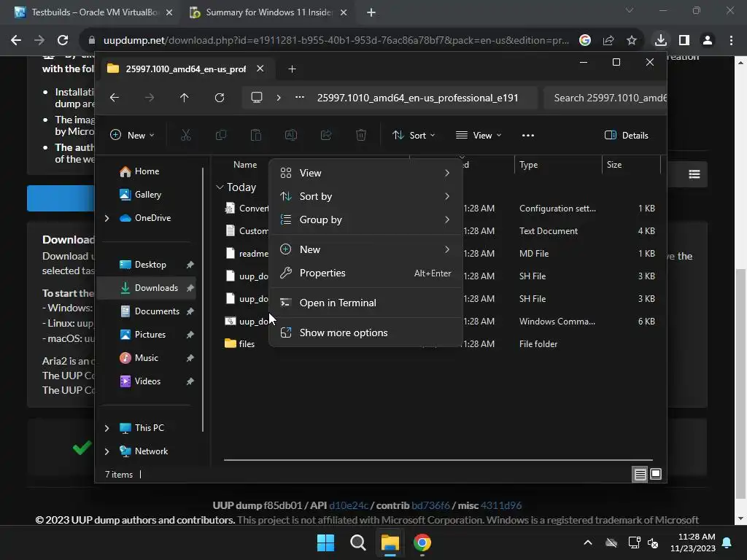Expand This PC in navigation pane
The image size is (747, 560).
pos(107,428)
